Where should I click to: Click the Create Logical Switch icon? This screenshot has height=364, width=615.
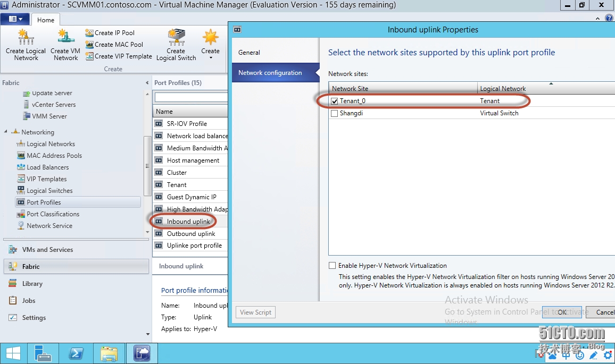tap(176, 37)
